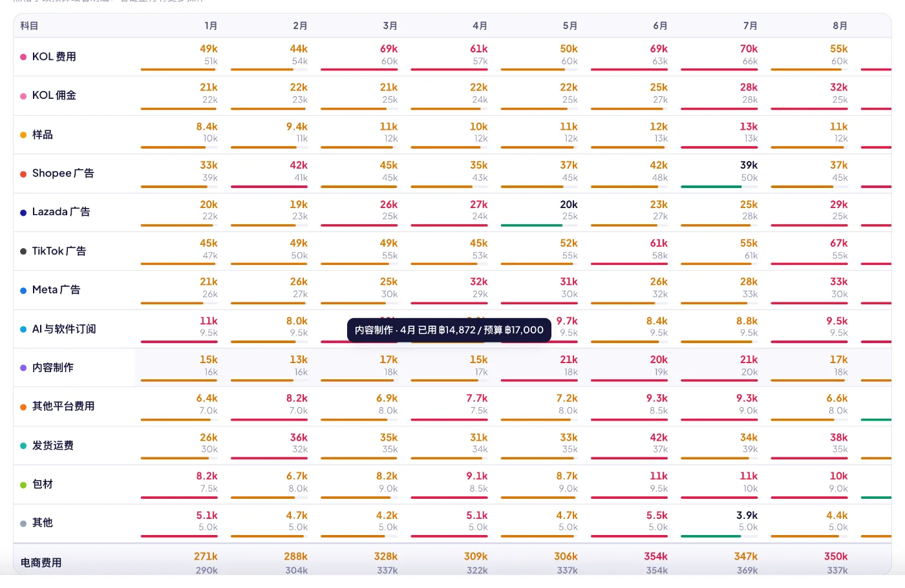Screen dimensions: 905x588
Task: Click KOL 佣金 August cell 32k
Action: [838, 87]
